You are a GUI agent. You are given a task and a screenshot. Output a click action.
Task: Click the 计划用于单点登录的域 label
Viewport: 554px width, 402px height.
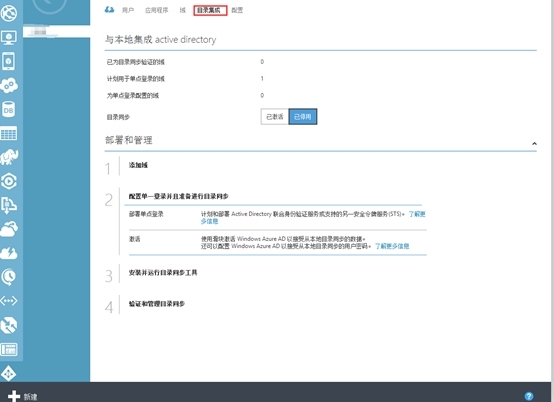136,78
